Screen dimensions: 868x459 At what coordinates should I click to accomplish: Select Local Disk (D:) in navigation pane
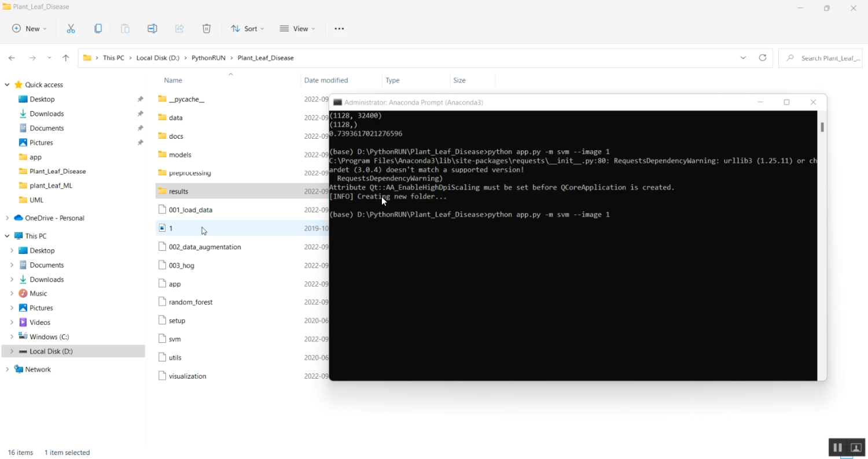pos(51,351)
